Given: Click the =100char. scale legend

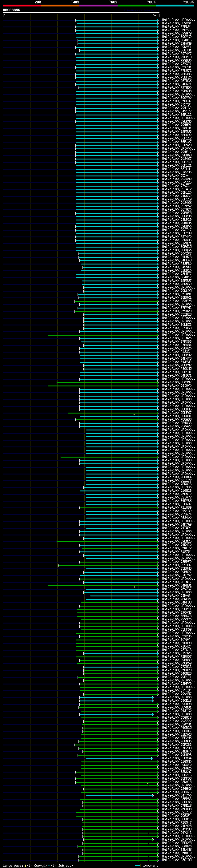Looking at the screenshot, I should point(146,865).
